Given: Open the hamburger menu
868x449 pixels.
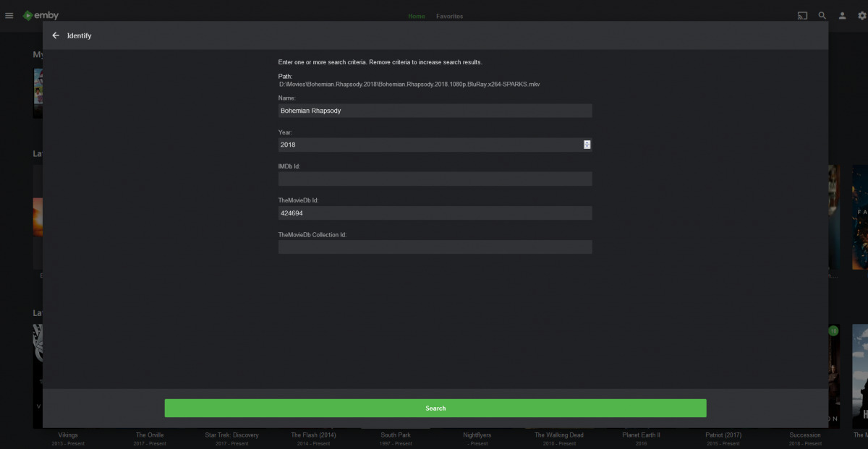Looking at the screenshot, I should [x=9, y=15].
